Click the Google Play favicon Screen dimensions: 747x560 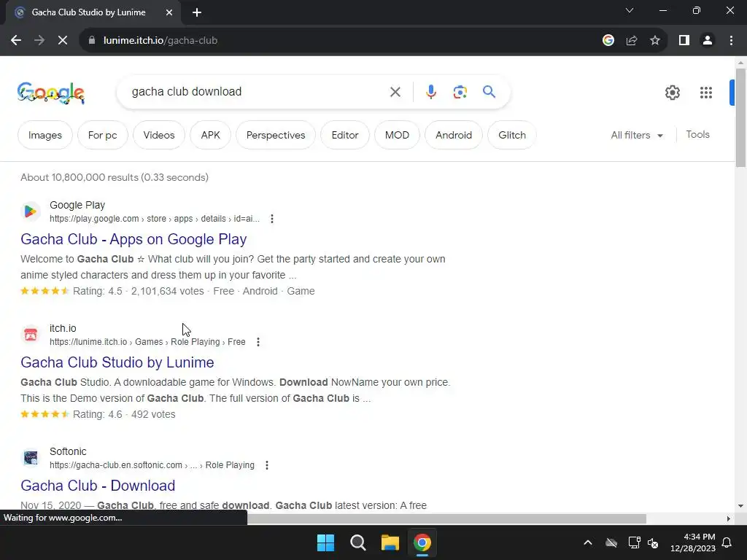pos(31,211)
